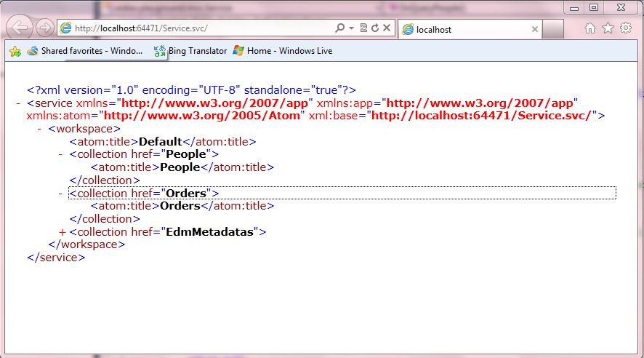
Task: Click the browser Forward button
Action: (44, 28)
